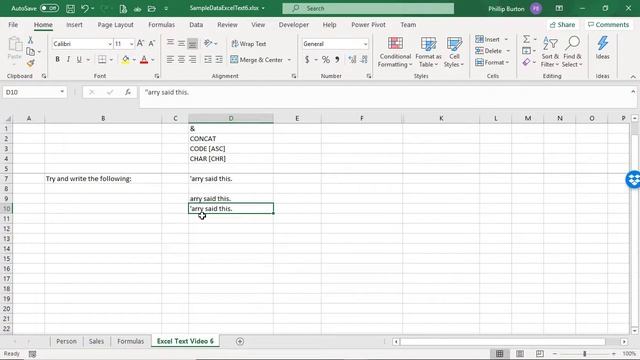This screenshot has height=360, width=640.
Task: Decrease indent
Action: tap(208, 60)
